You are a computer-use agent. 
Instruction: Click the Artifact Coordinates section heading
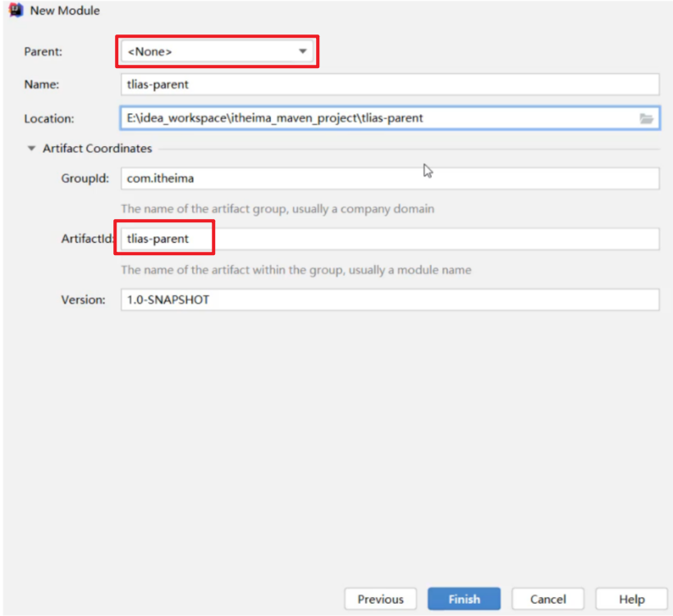pos(97,148)
